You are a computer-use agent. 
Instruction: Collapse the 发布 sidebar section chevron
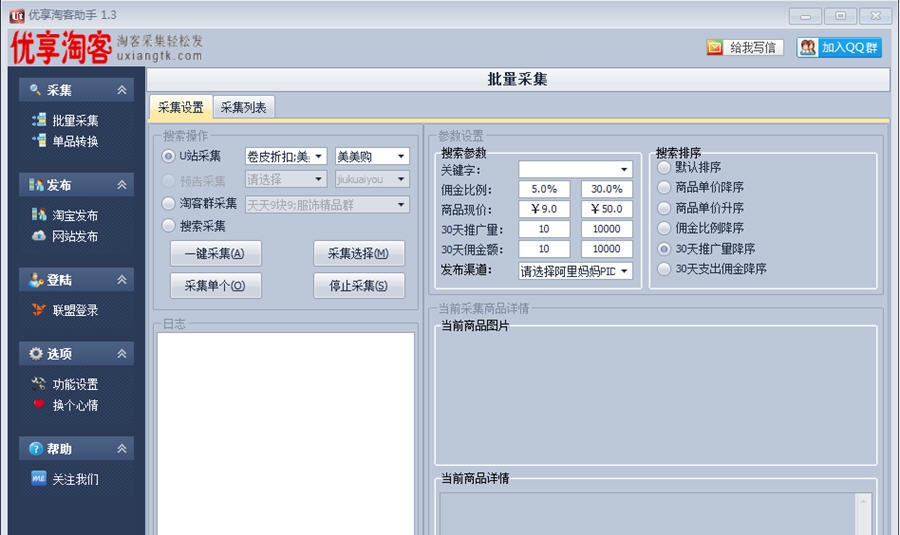[122, 185]
